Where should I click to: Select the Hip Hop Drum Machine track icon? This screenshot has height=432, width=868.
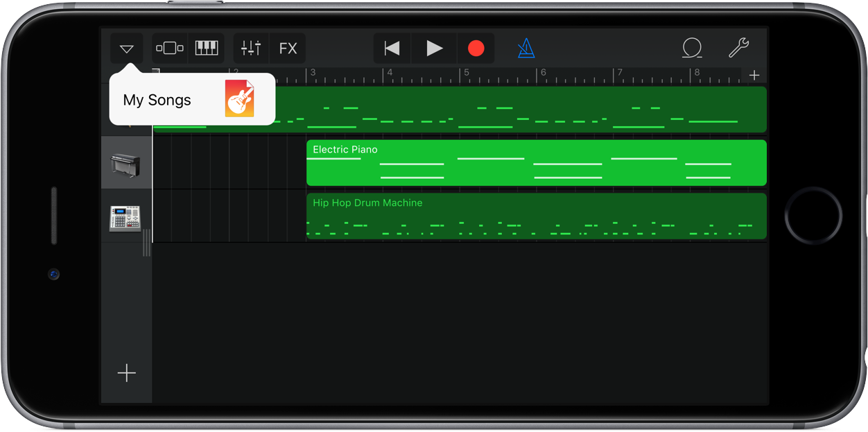tap(127, 216)
